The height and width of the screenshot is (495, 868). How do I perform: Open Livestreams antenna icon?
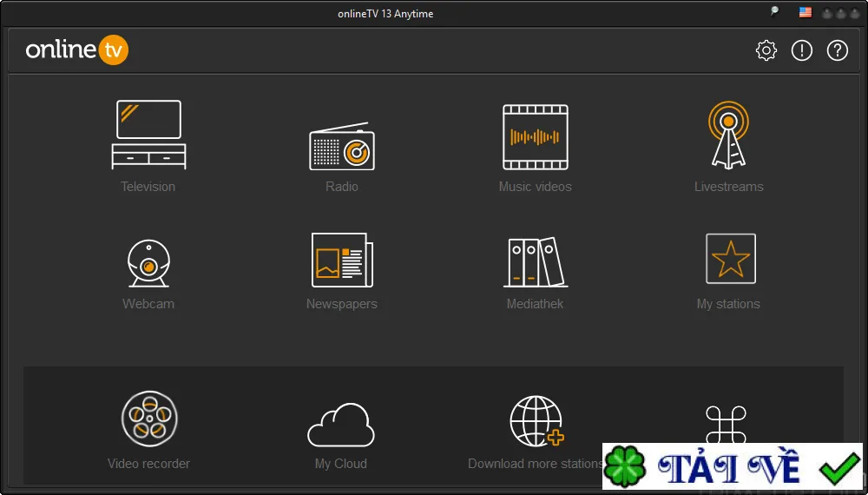coord(728,135)
